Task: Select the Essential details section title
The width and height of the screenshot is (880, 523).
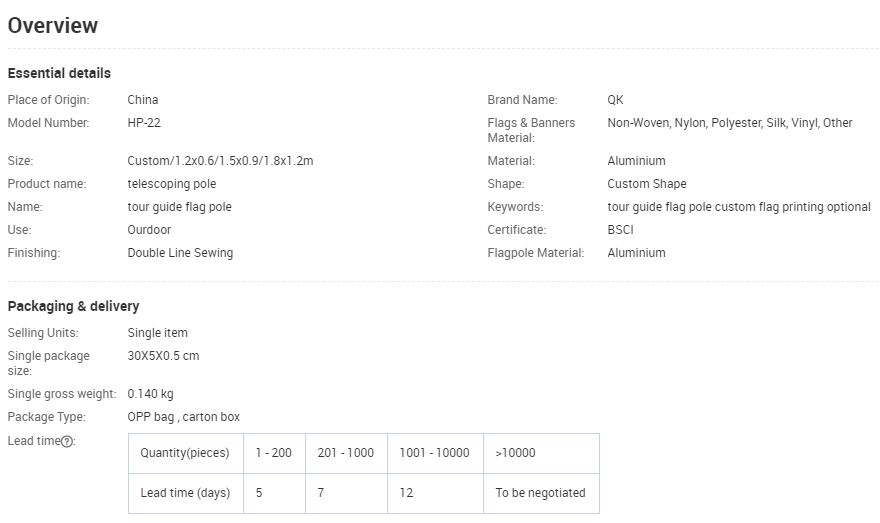Action: click(x=59, y=73)
